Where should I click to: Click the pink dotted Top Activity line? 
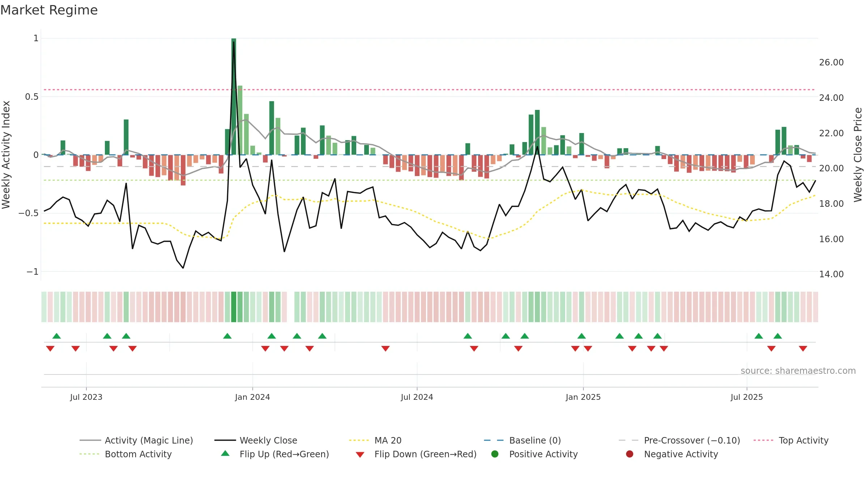429,90
